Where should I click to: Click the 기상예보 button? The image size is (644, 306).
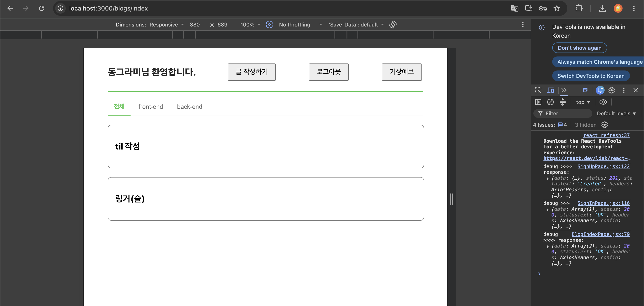[402, 72]
